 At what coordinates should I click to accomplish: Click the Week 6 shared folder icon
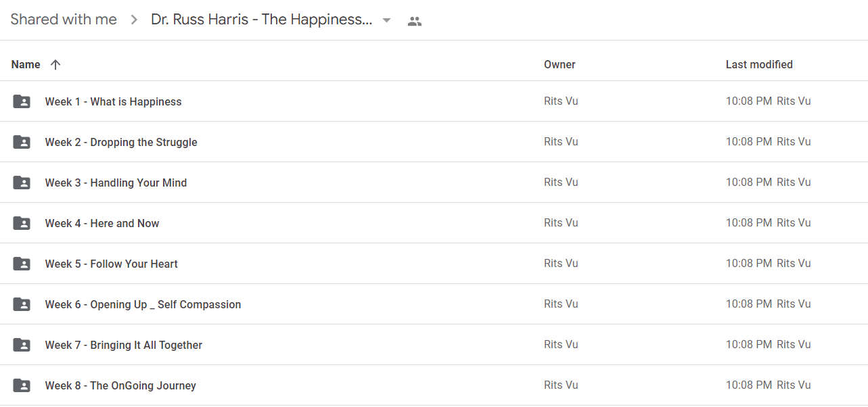22,304
